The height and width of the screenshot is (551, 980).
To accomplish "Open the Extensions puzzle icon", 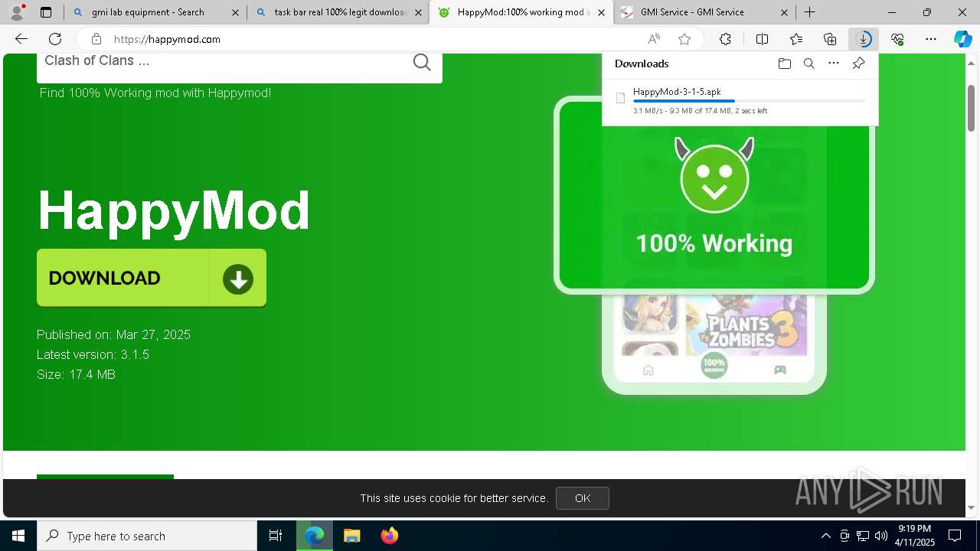I will (725, 39).
